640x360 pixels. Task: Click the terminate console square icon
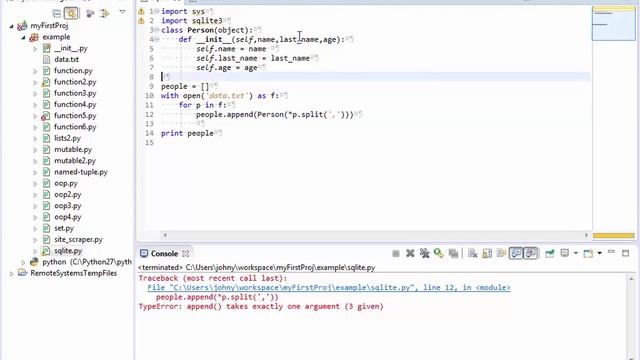[x=396, y=254]
